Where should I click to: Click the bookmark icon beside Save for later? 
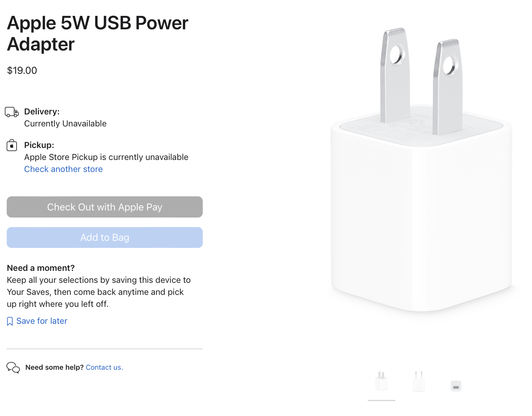(10, 321)
